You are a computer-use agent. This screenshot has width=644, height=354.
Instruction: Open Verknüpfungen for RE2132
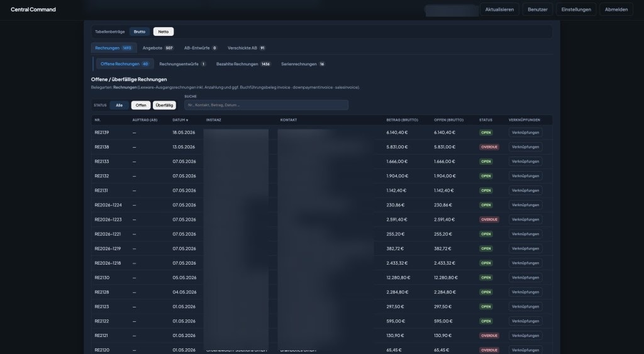click(x=525, y=176)
